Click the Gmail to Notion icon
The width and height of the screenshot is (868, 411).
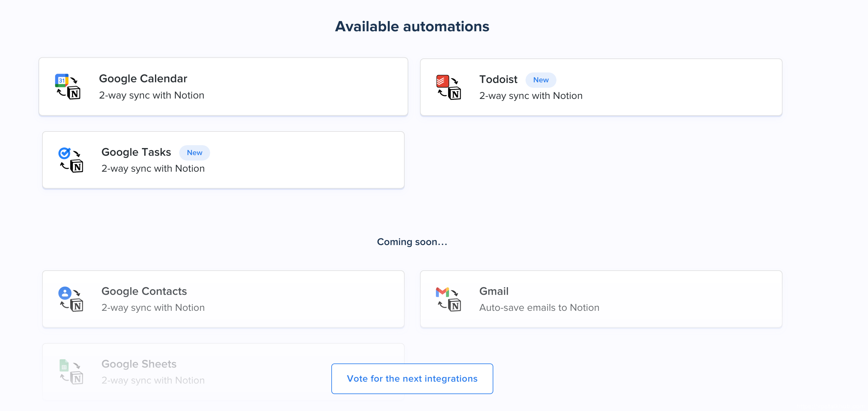click(x=448, y=299)
